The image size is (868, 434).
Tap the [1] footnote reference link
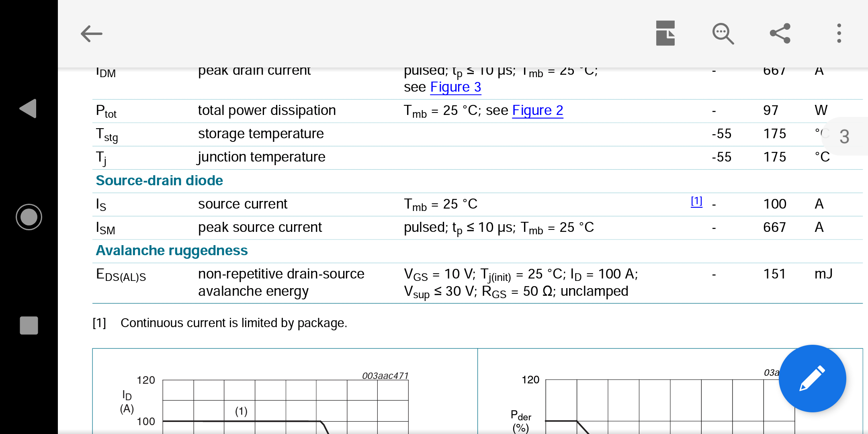[696, 201]
